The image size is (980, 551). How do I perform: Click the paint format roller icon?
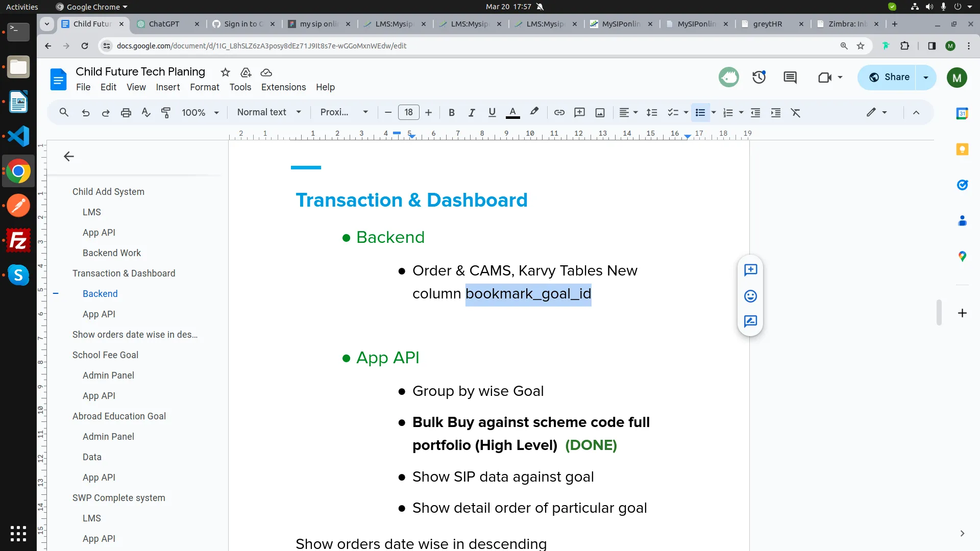166,113
